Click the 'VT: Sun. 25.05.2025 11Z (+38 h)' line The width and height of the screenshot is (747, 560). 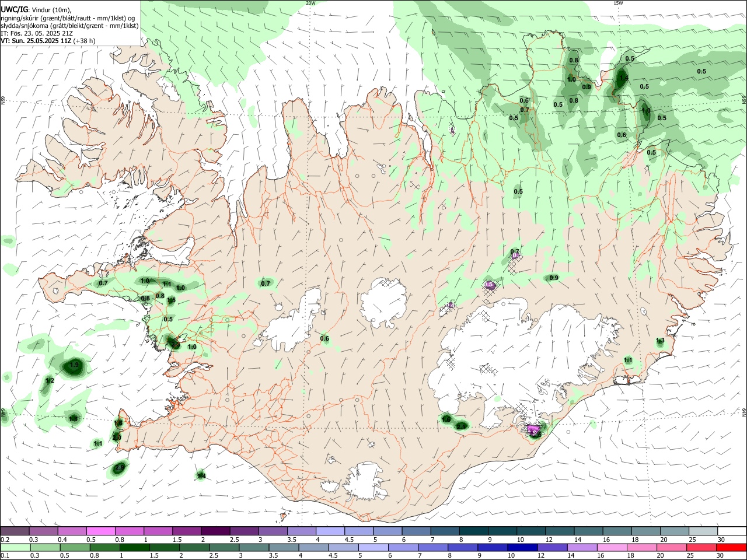(x=48, y=41)
